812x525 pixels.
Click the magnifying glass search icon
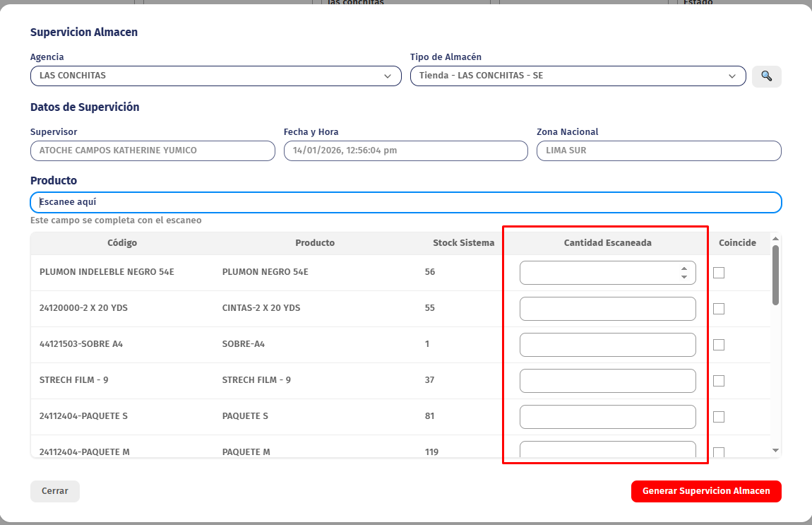point(766,76)
